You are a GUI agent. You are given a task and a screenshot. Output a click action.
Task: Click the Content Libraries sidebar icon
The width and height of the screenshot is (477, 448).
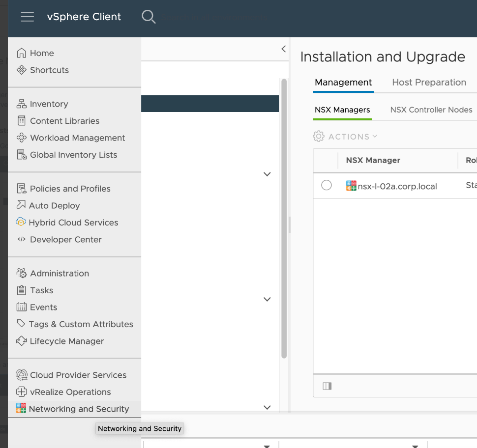21,121
